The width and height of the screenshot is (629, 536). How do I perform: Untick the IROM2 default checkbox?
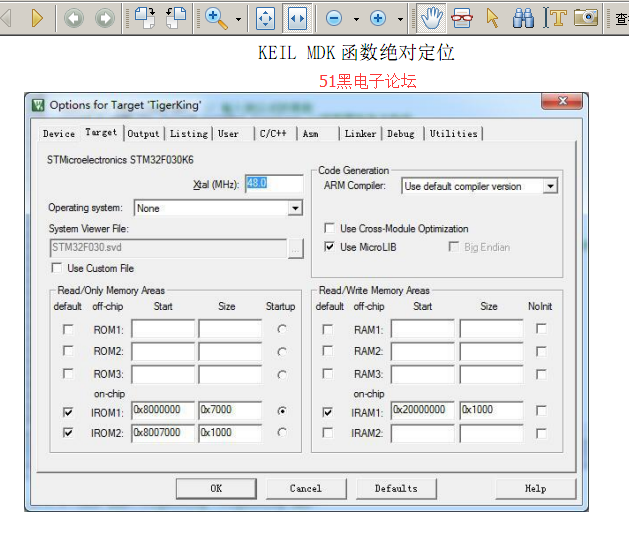click(68, 433)
